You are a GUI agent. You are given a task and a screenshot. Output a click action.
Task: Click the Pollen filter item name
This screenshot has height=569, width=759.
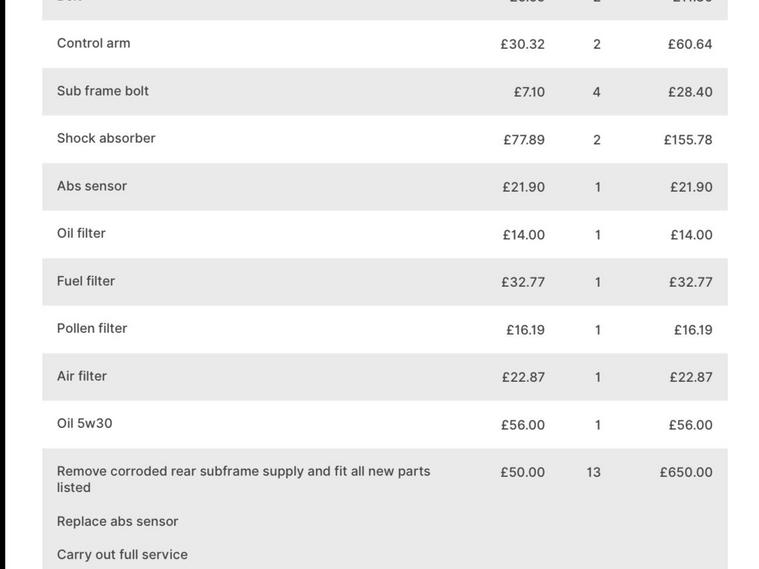91,329
